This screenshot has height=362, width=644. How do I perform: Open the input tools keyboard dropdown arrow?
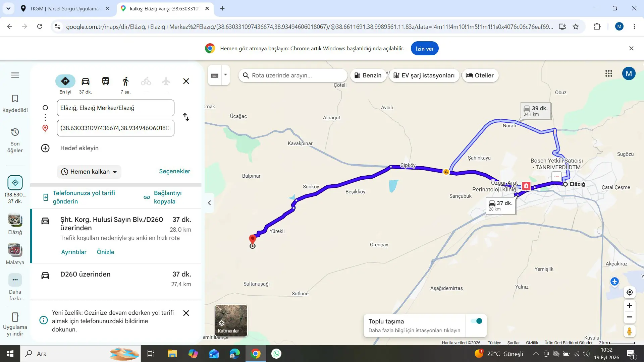(x=225, y=75)
